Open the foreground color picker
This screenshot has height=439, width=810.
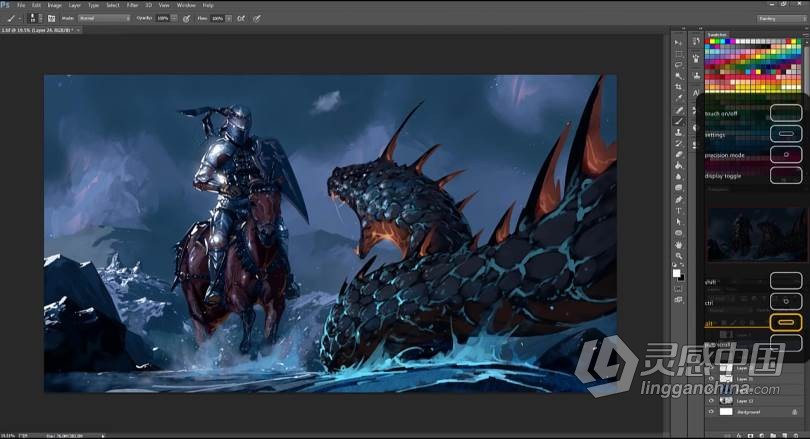(x=676, y=273)
